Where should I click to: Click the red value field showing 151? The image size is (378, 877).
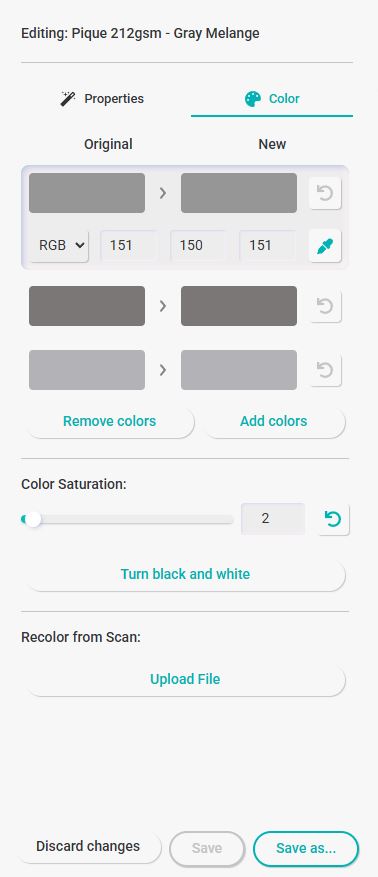point(129,246)
